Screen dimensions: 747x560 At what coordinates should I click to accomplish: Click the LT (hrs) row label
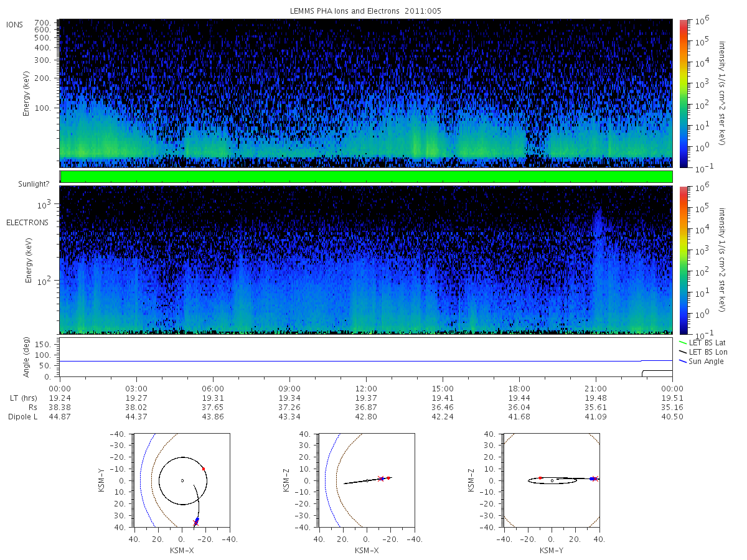[x=24, y=398]
